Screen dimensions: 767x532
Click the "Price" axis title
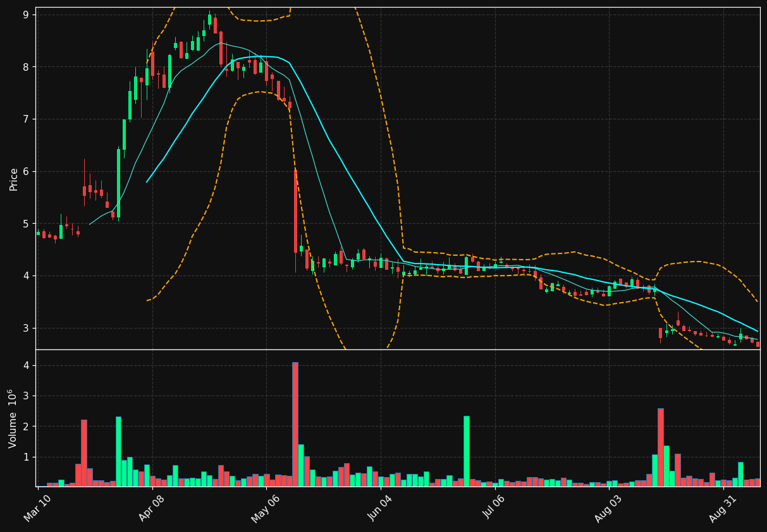(x=14, y=179)
